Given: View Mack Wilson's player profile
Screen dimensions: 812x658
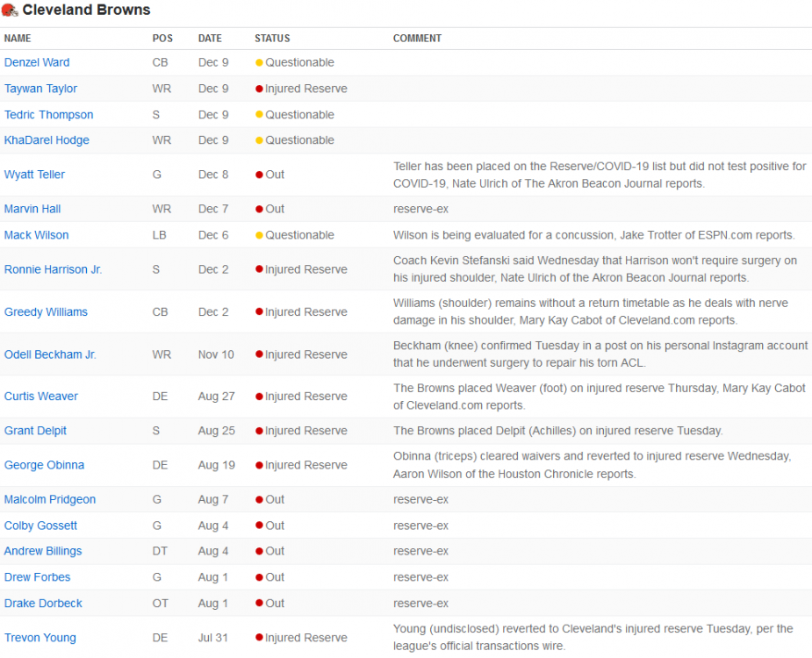Looking at the screenshot, I should (x=36, y=235).
